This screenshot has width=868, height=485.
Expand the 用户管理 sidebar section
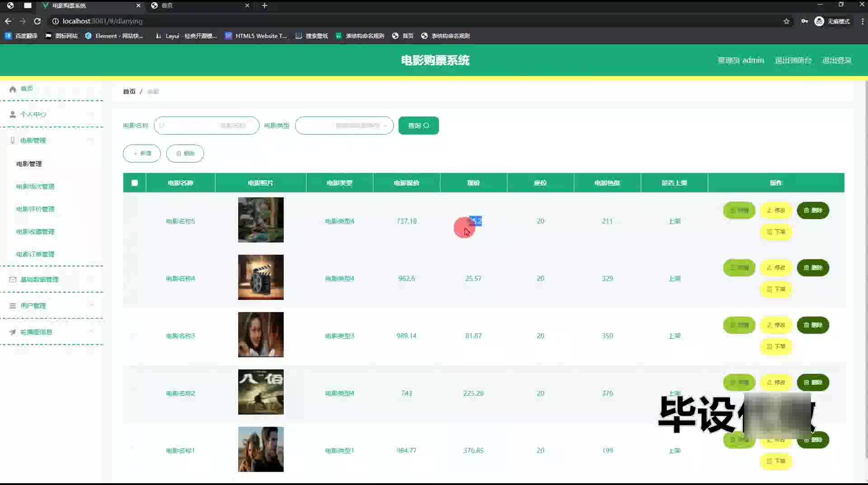[33, 306]
